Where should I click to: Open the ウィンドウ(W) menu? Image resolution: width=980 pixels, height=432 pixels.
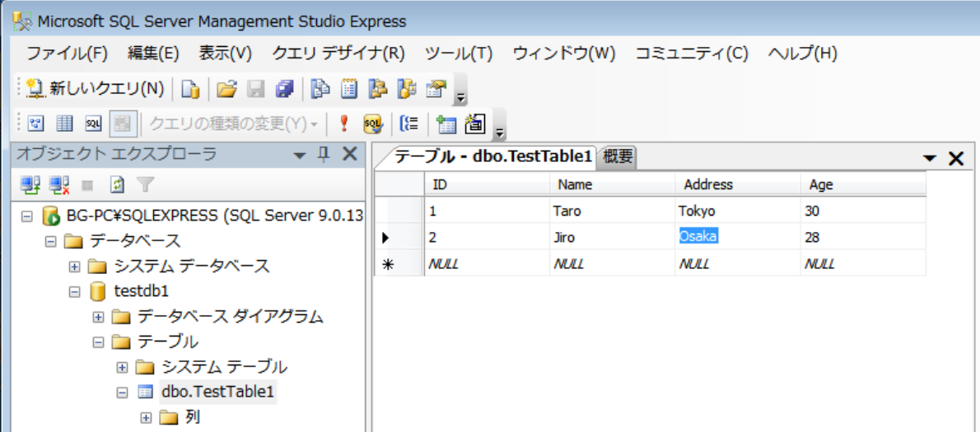click(564, 53)
